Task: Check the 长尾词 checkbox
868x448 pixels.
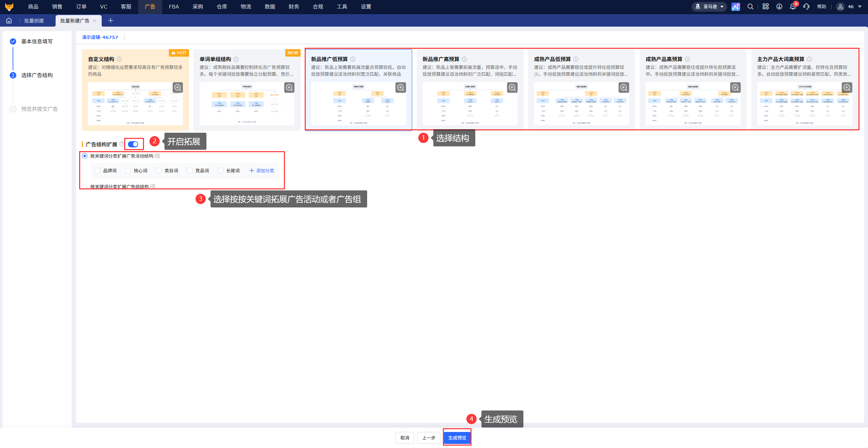Action: [x=220, y=171]
